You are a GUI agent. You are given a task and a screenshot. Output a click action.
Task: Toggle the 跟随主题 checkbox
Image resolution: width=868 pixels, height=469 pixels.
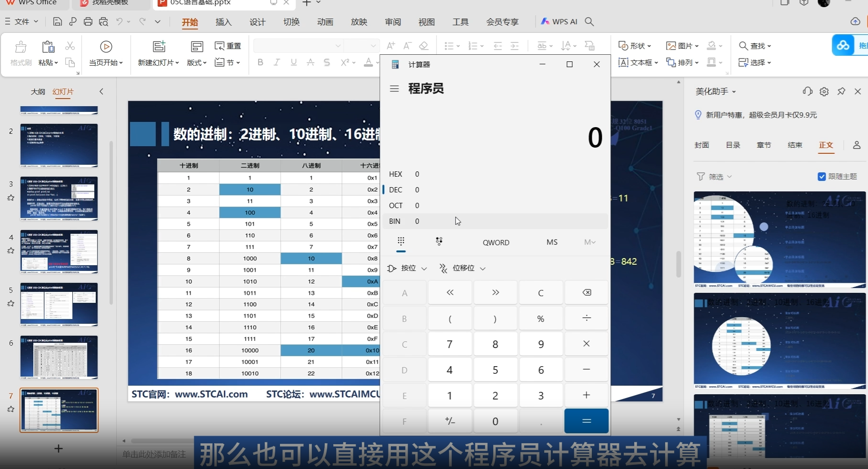click(822, 177)
